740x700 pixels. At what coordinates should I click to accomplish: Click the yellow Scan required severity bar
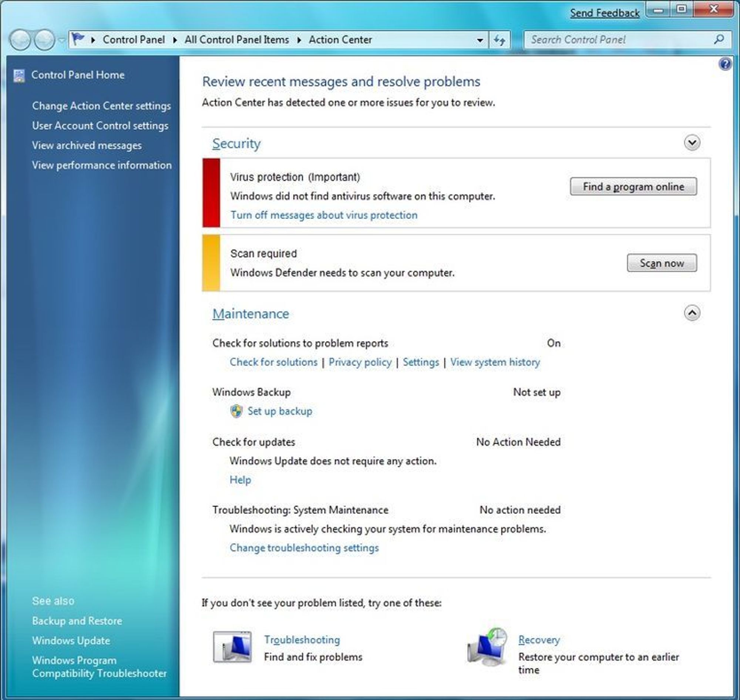[211, 263]
